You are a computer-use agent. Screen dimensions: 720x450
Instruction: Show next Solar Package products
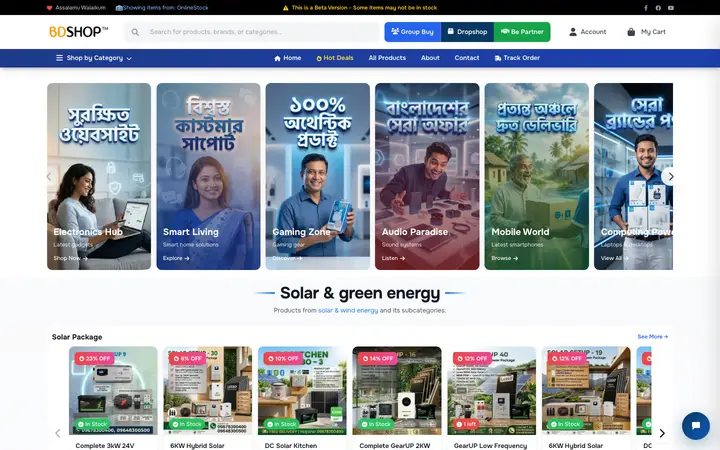point(662,433)
